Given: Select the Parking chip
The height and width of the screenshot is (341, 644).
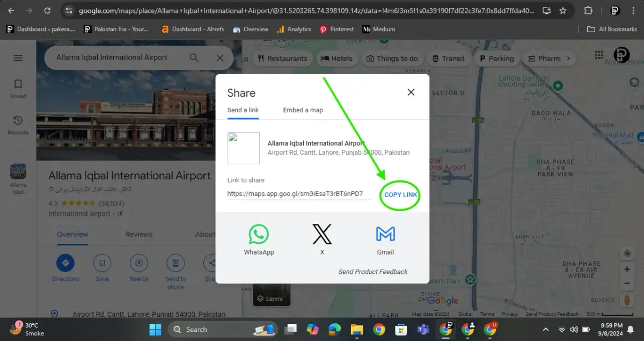Looking at the screenshot, I should tap(496, 59).
